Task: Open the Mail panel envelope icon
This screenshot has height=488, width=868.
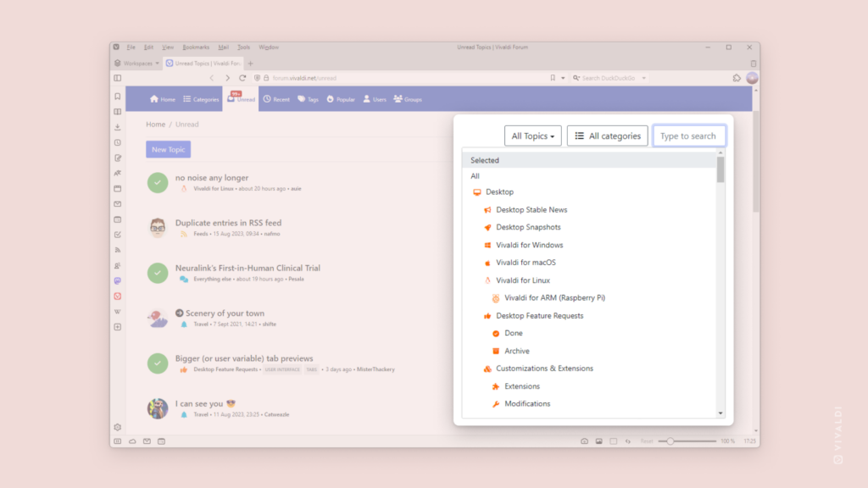Action: click(117, 204)
